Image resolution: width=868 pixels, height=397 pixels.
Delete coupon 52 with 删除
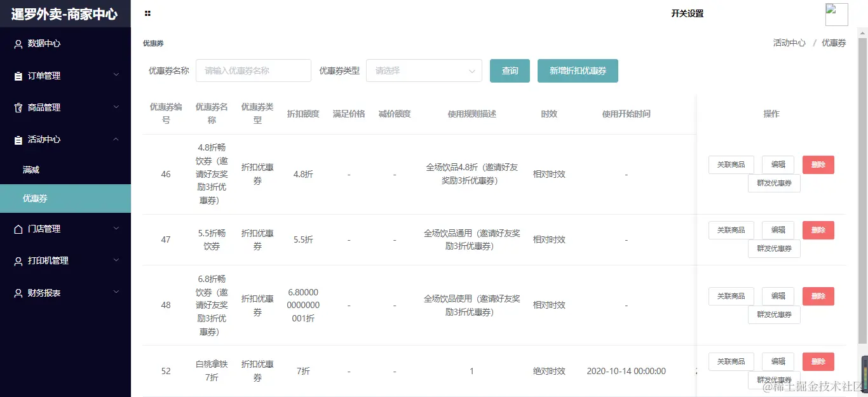818,361
